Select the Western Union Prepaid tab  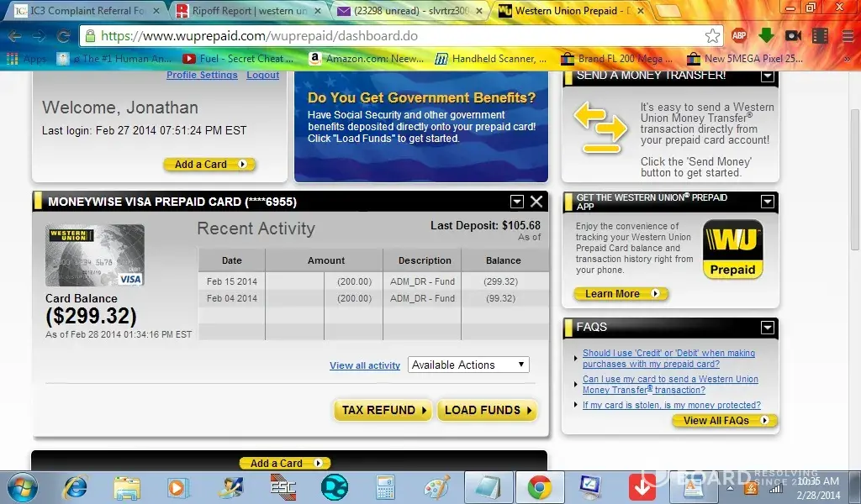[x=571, y=10]
